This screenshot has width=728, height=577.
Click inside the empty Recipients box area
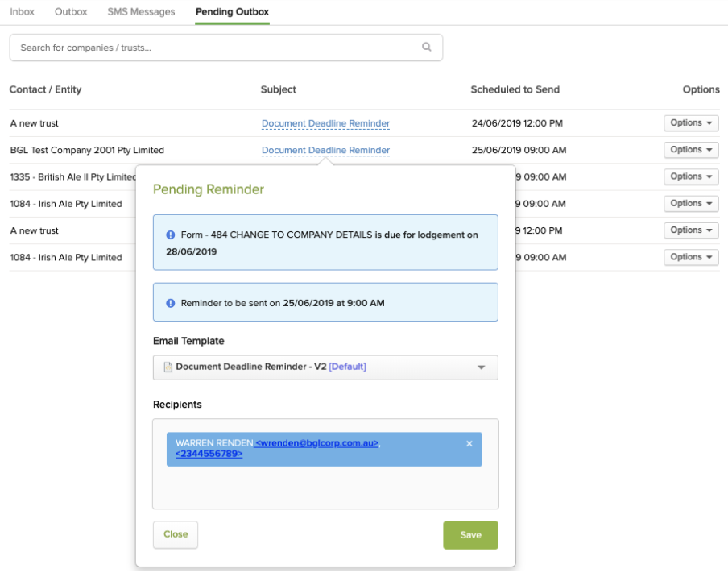coord(325,488)
